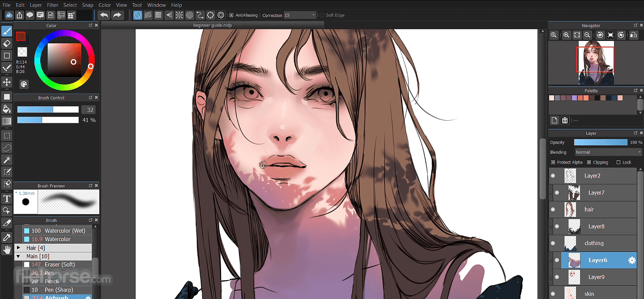Open the Snap menu
The height and width of the screenshot is (299, 644).
click(88, 5)
